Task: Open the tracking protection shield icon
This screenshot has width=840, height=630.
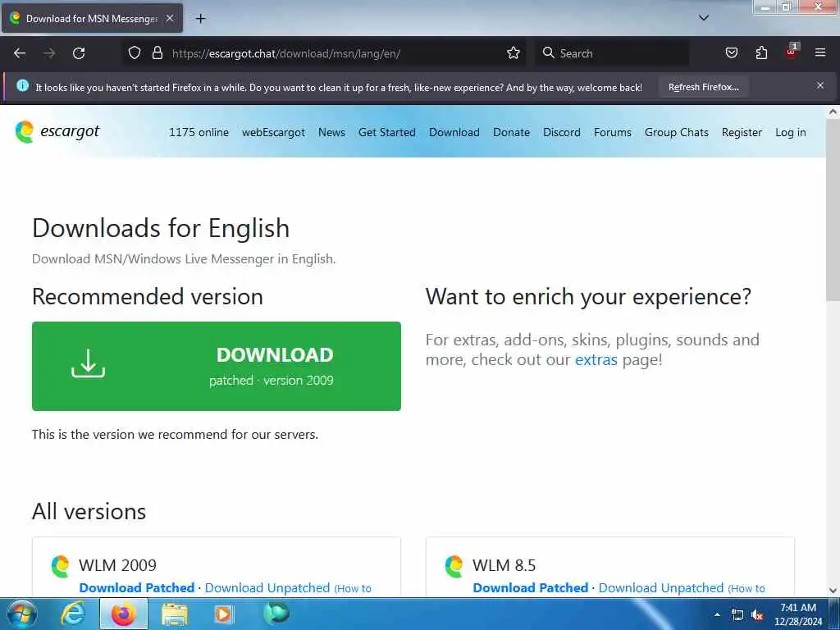Action: pos(135,52)
